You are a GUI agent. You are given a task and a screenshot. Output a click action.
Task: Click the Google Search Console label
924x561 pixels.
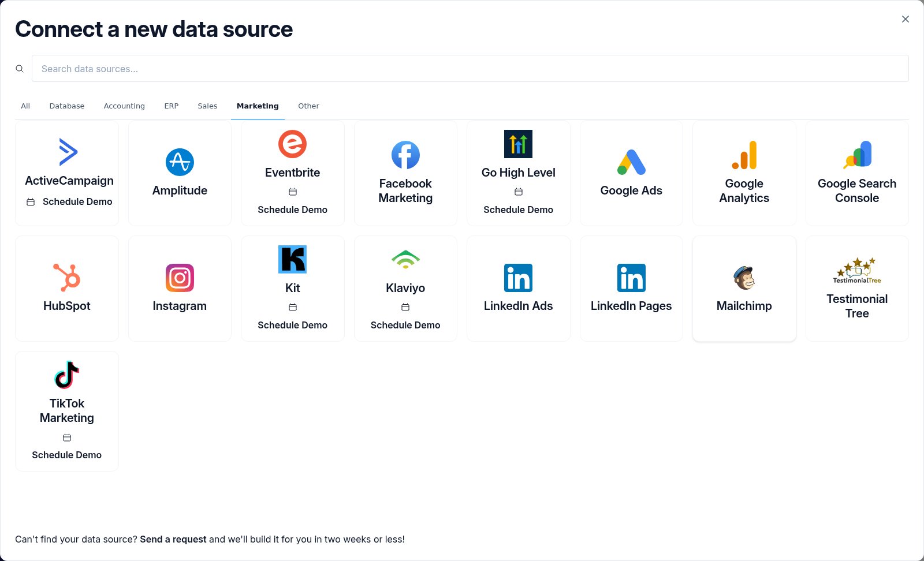coord(857,190)
